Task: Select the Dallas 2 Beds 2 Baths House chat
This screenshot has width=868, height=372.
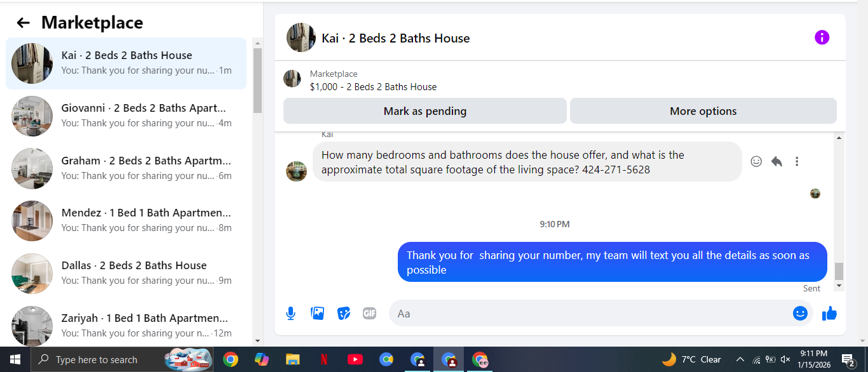Action: point(126,273)
